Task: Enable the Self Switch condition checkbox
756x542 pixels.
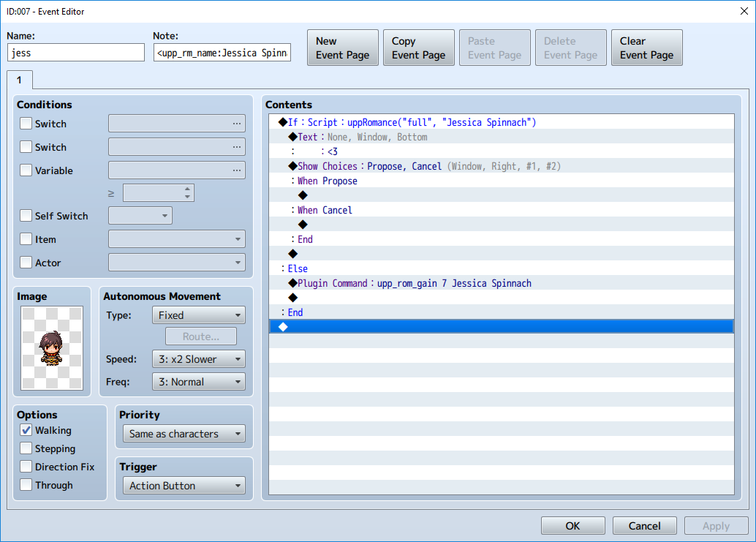Action: click(26, 216)
